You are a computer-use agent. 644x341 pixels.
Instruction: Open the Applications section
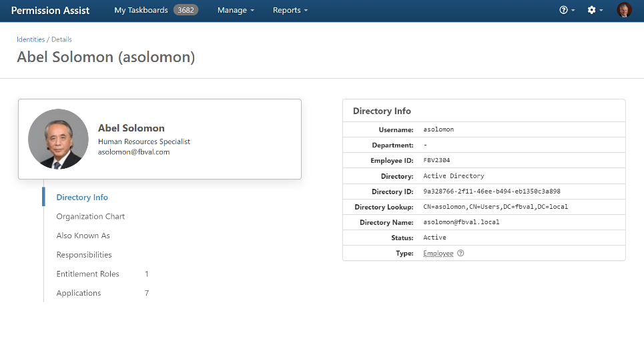pos(79,294)
